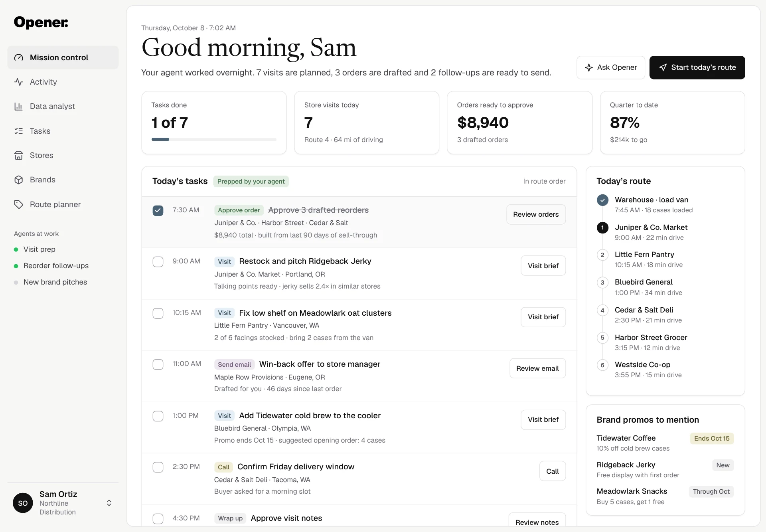The width and height of the screenshot is (766, 532).
Task: Open the In route order sorting
Action: click(x=544, y=181)
